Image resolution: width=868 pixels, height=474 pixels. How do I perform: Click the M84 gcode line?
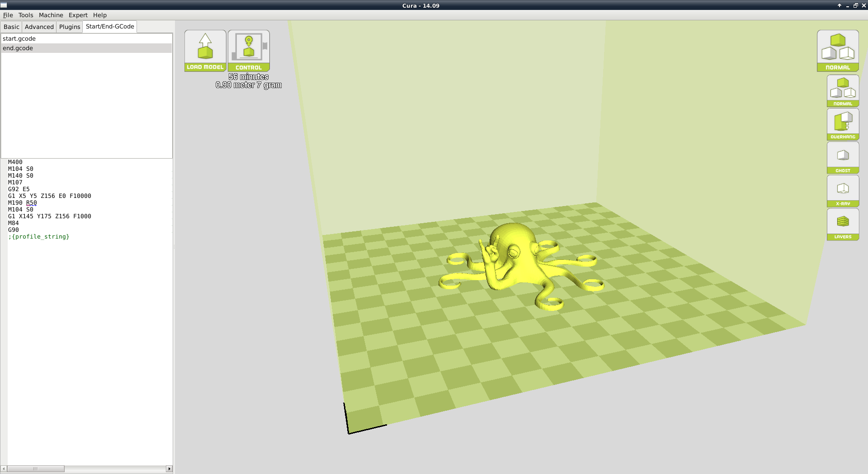(13, 223)
